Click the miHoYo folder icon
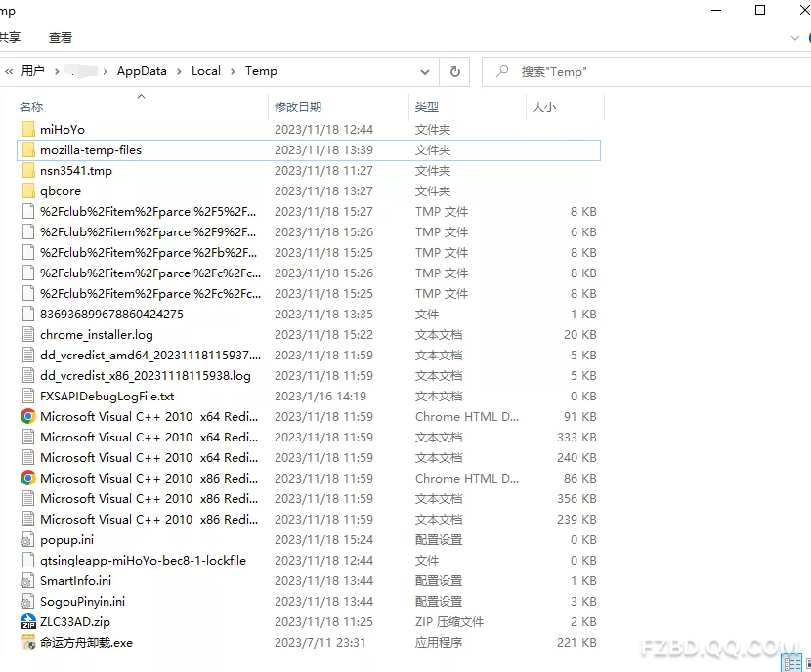This screenshot has height=672, width=811. coord(28,129)
